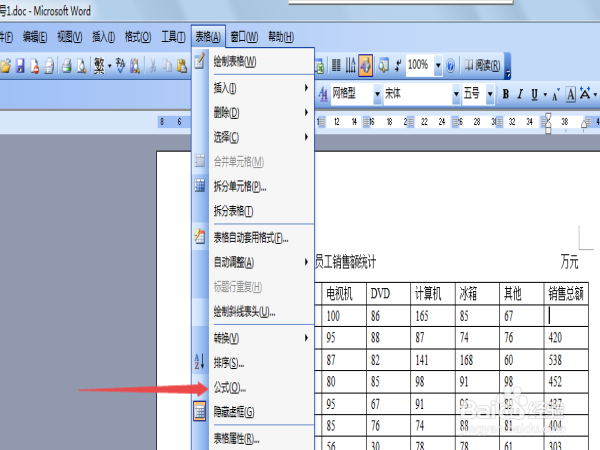
Task: Toggle the highlighted Drawing toolbar icon
Action: pos(365,65)
